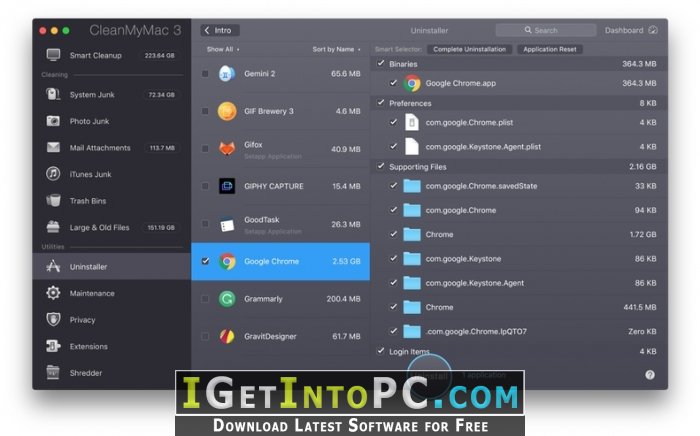
Task: Click the Shredder icon
Action: [53, 372]
